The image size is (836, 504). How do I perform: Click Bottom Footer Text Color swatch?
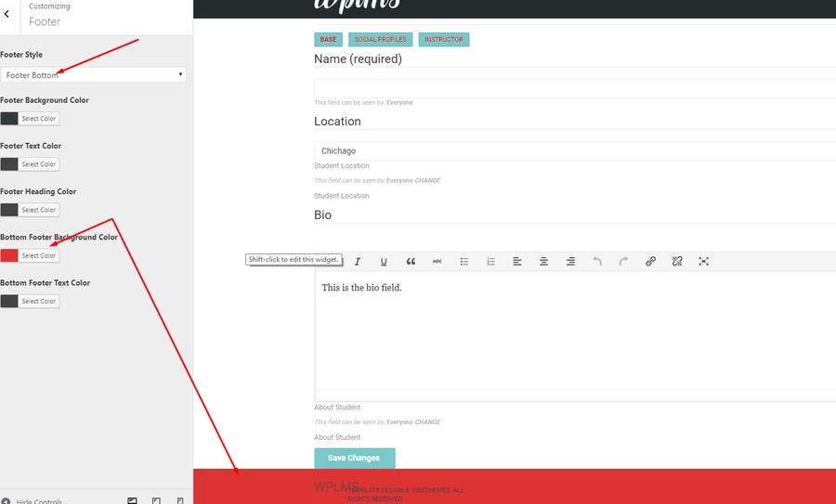(9, 301)
